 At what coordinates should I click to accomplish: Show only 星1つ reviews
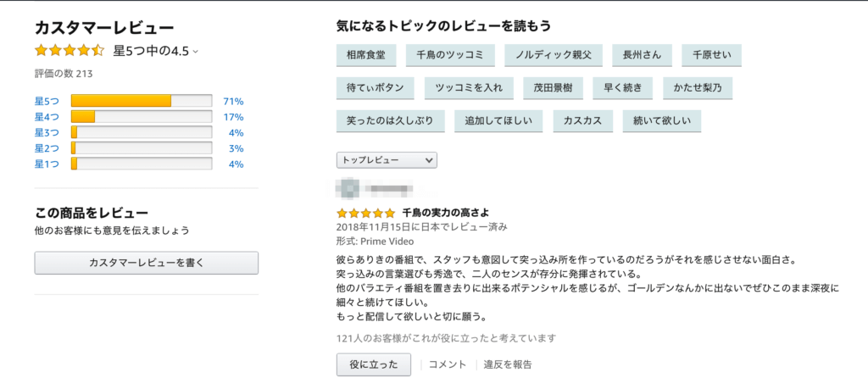[47, 164]
